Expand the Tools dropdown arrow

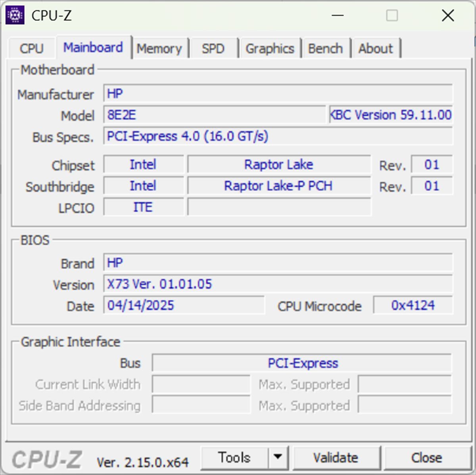(278, 458)
